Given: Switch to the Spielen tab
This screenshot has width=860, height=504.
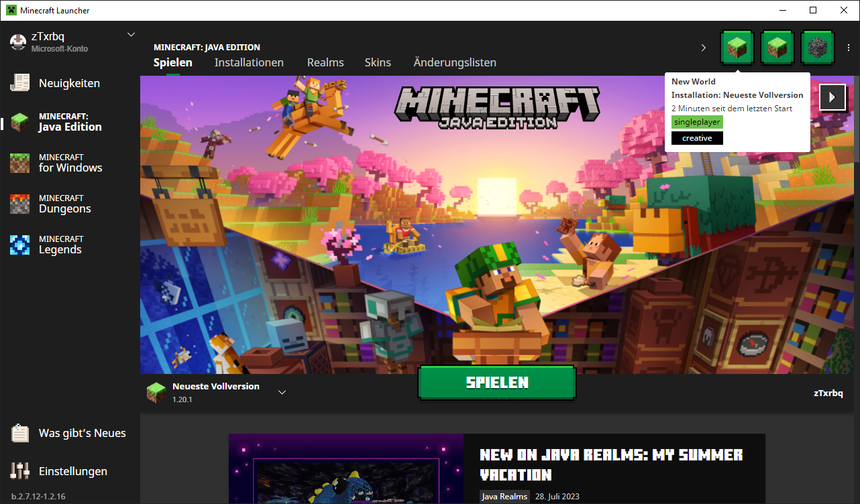Looking at the screenshot, I should 173,62.
